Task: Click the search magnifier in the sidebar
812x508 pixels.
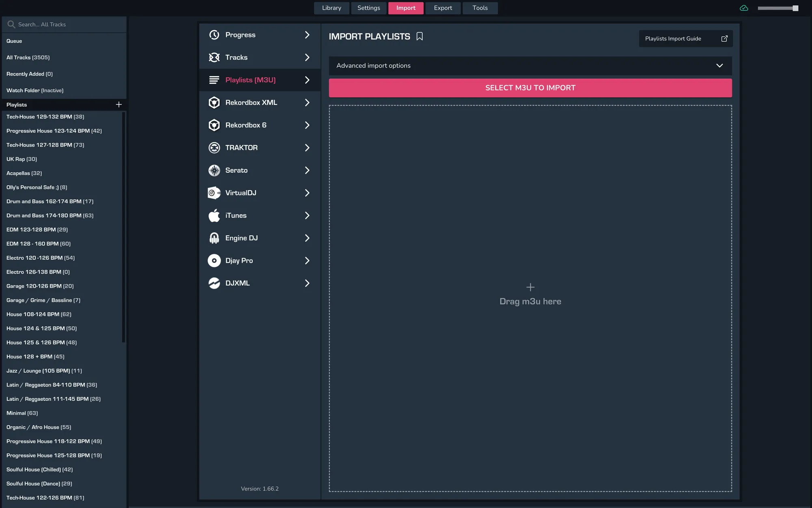Action: click(x=11, y=24)
